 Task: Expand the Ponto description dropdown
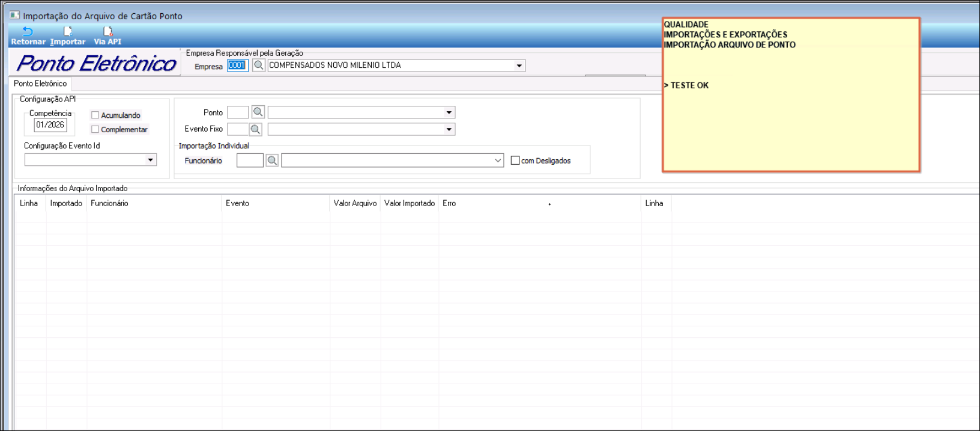[449, 112]
